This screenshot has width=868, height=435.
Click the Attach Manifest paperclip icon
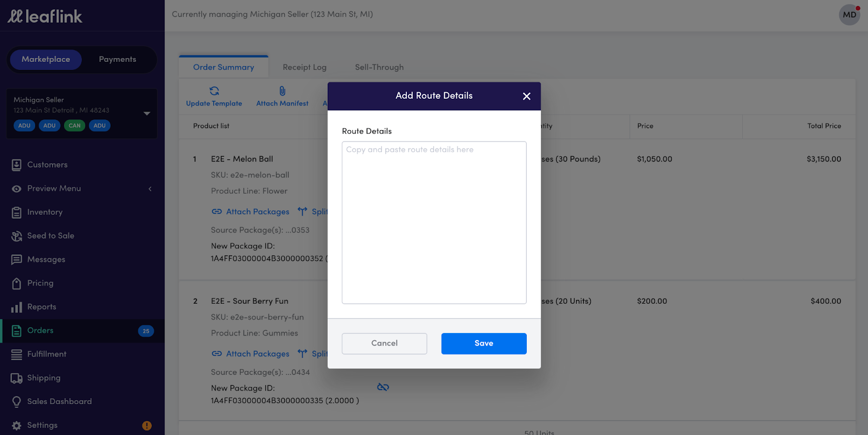(282, 91)
